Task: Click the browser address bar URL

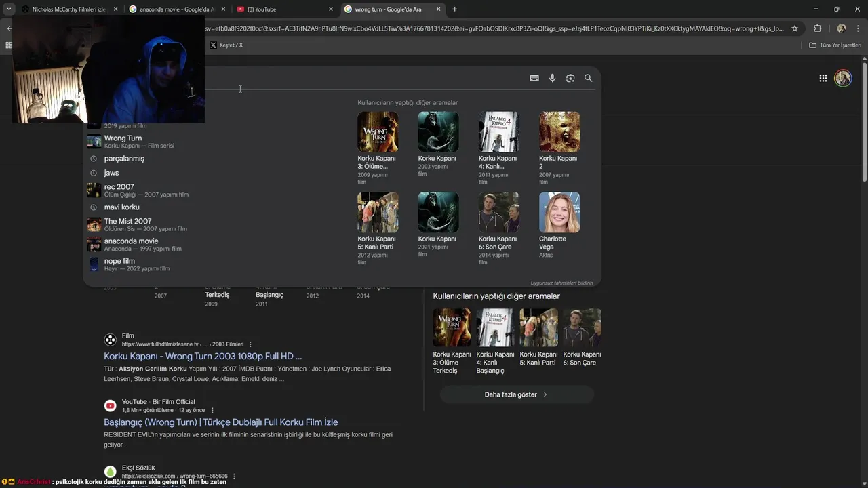Action: click(495, 28)
